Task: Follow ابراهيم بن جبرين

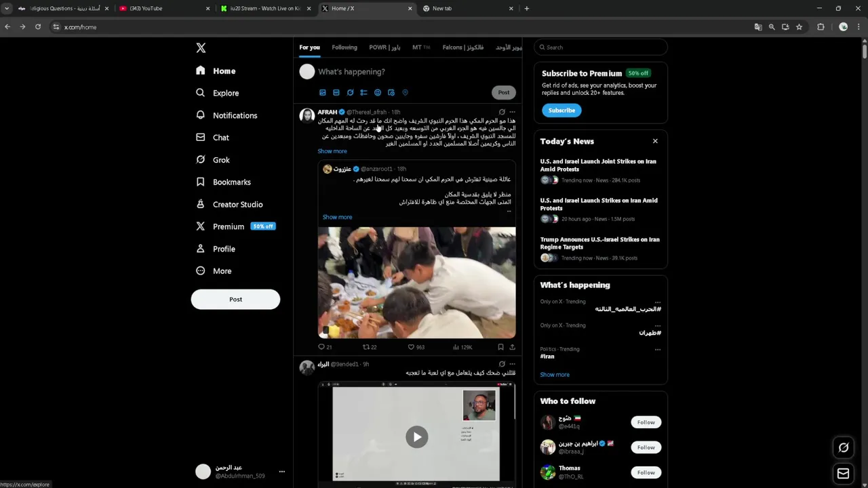Action: pos(646,447)
